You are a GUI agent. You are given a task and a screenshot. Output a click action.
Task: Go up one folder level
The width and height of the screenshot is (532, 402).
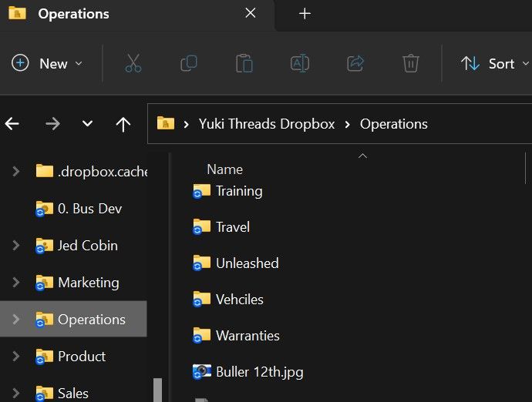point(123,124)
